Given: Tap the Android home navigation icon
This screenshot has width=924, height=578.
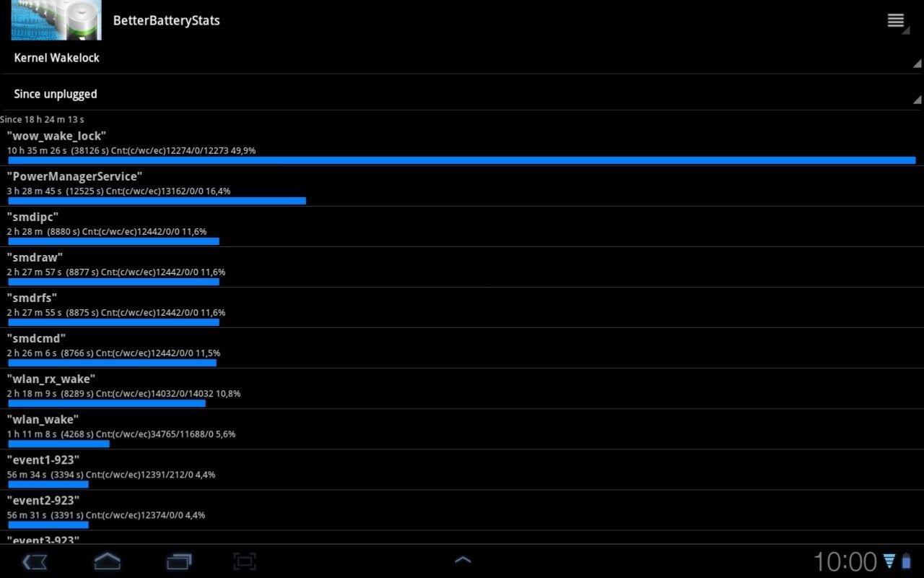Looking at the screenshot, I should coord(108,561).
